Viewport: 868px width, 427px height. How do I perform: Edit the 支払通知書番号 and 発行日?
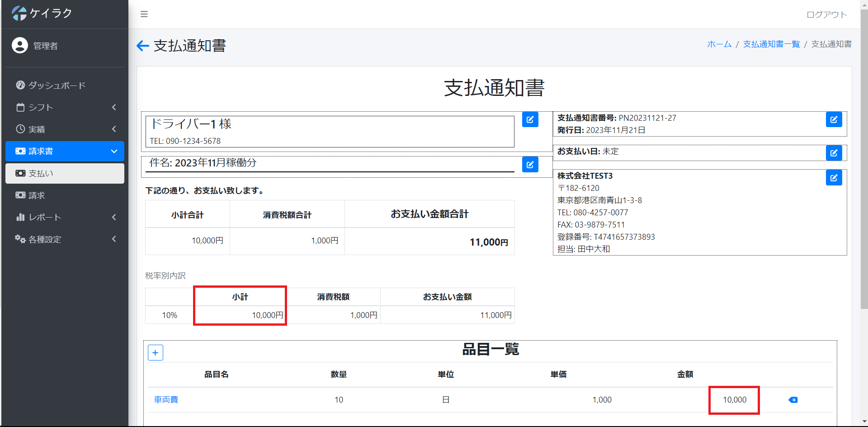(x=834, y=119)
